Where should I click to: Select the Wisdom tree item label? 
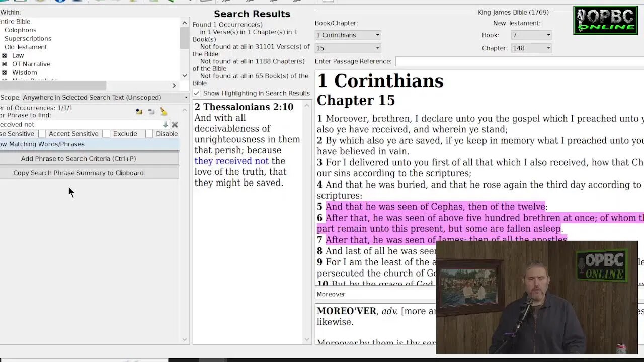tap(25, 73)
